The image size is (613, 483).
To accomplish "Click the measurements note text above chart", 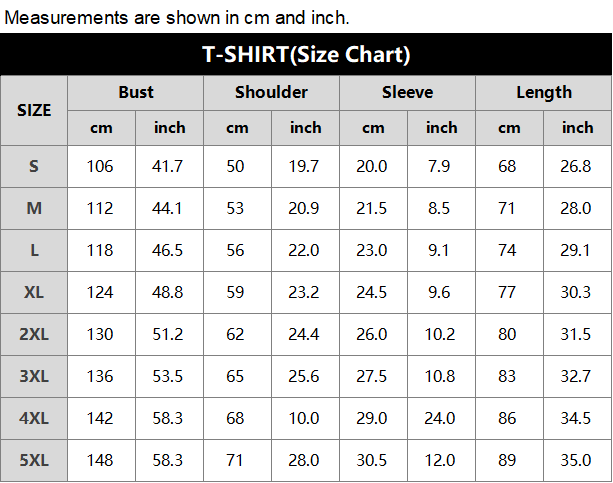I will (x=177, y=18).
